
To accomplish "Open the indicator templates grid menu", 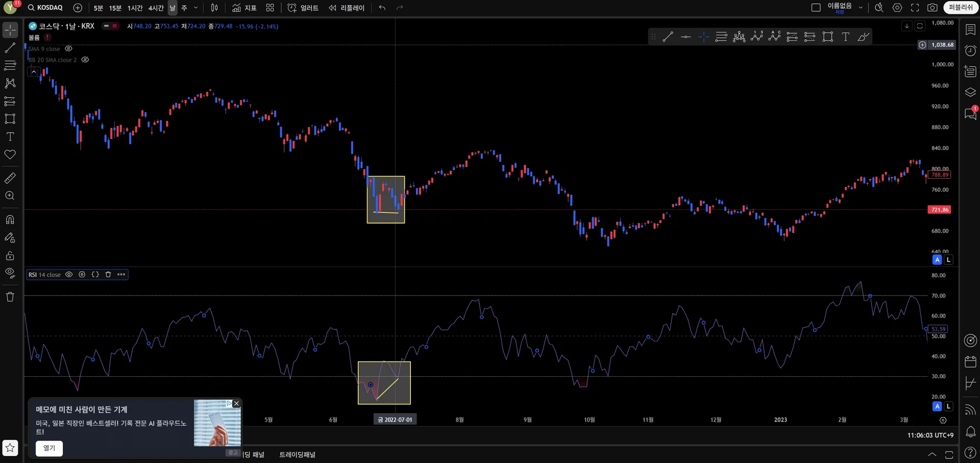I will click(270, 8).
